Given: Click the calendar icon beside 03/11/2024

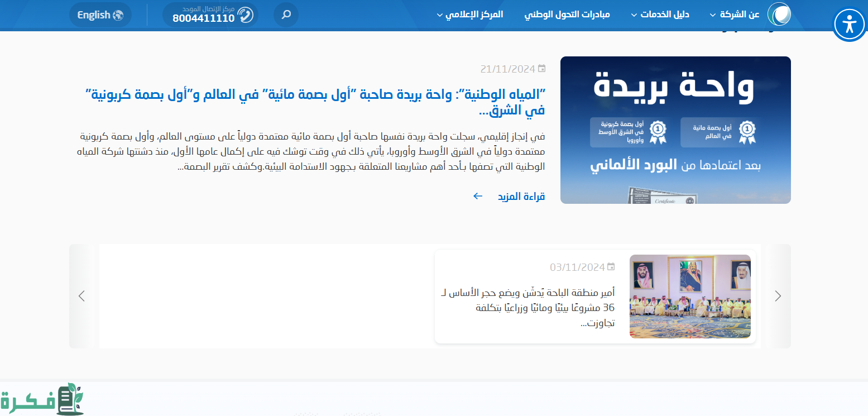Looking at the screenshot, I should pyautogui.click(x=611, y=267).
